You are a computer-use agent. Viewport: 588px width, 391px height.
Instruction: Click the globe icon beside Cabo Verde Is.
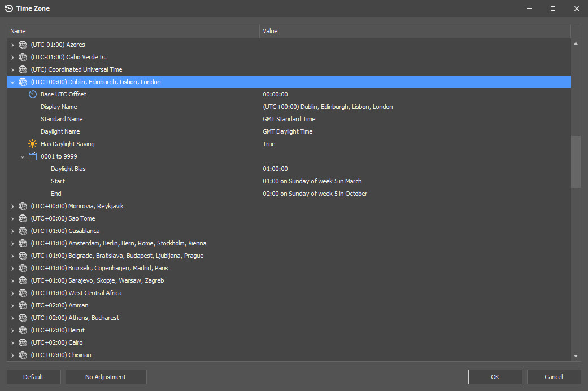pyautogui.click(x=23, y=57)
